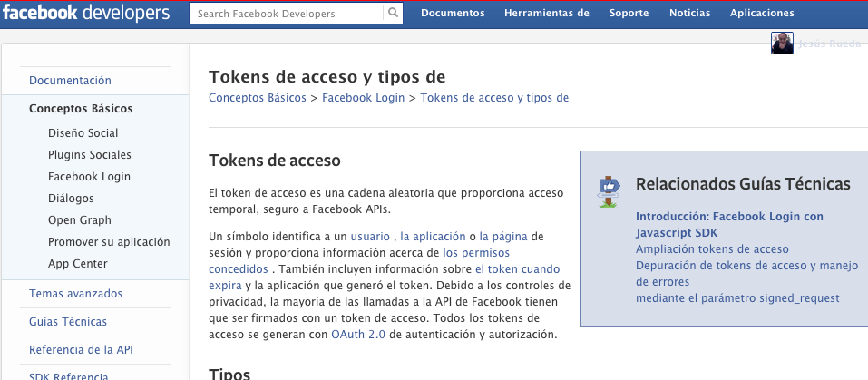Follow the la página link
Viewport: 868px width, 380px height.
click(503, 237)
